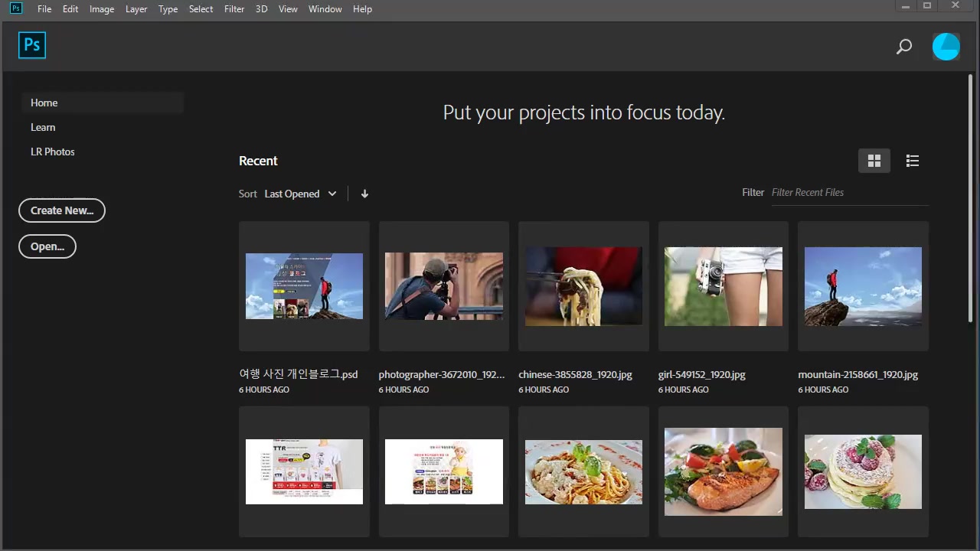Open the Filter menu in the menu bar

234,9
